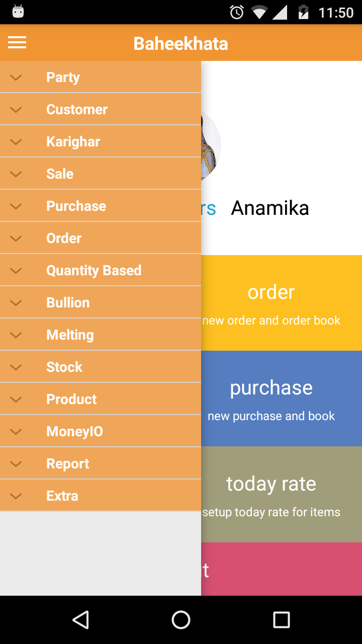Screen dimensions: 362x644
Task: Open the Sale menu item
Action: point(60,174)
